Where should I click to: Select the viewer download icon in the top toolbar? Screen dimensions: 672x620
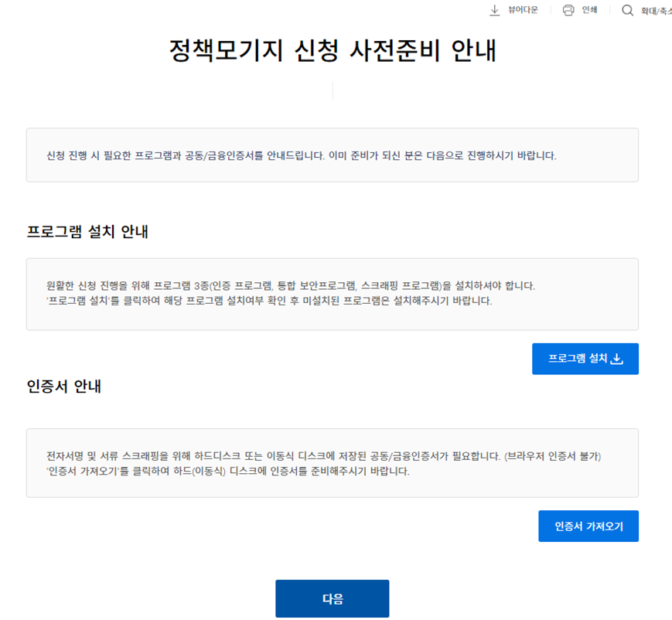(x=494, y=10)
